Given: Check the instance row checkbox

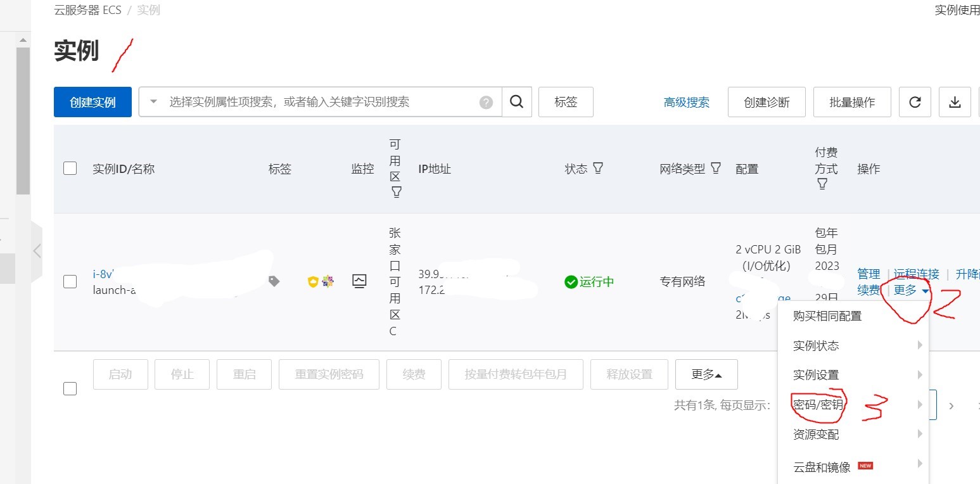Looking at the screenshot, I should click(70, 282).
